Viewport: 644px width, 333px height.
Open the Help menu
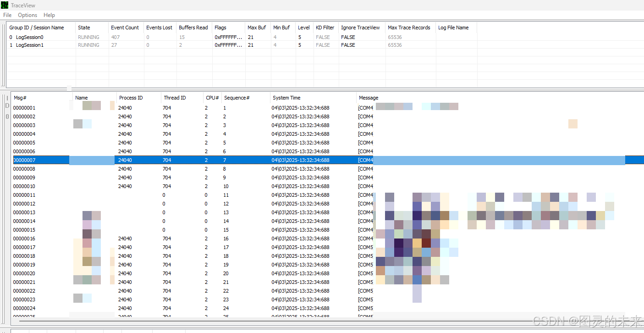(x=49, y=15)
